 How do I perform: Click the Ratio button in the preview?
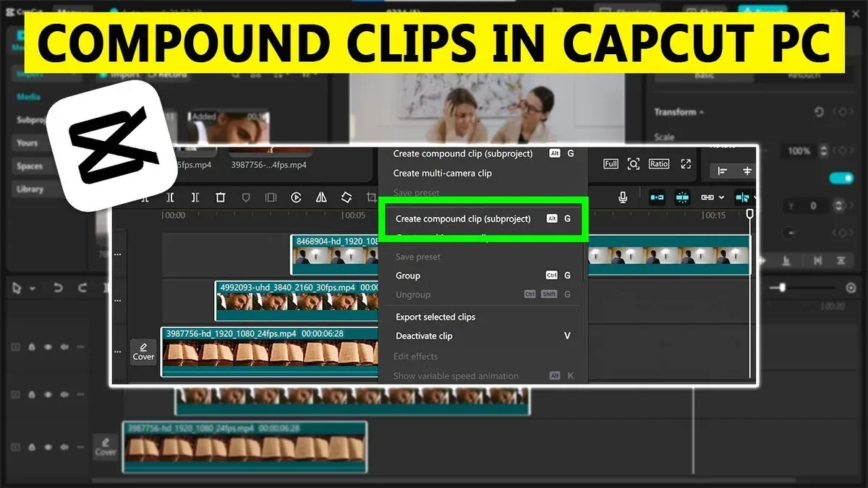coord(659,164)
